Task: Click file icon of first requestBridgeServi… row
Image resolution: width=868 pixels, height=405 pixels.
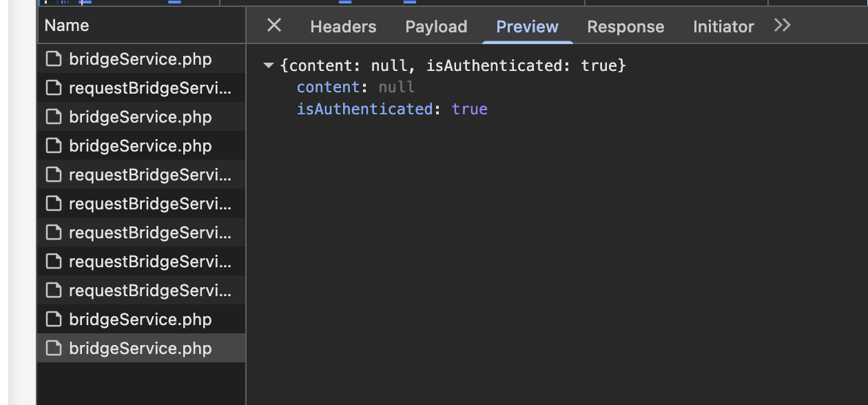Action: pos(54,88)
